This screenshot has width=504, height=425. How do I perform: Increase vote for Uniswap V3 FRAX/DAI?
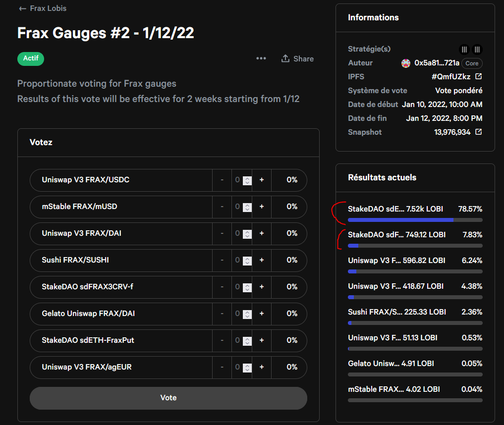click(x=262, y=233)
